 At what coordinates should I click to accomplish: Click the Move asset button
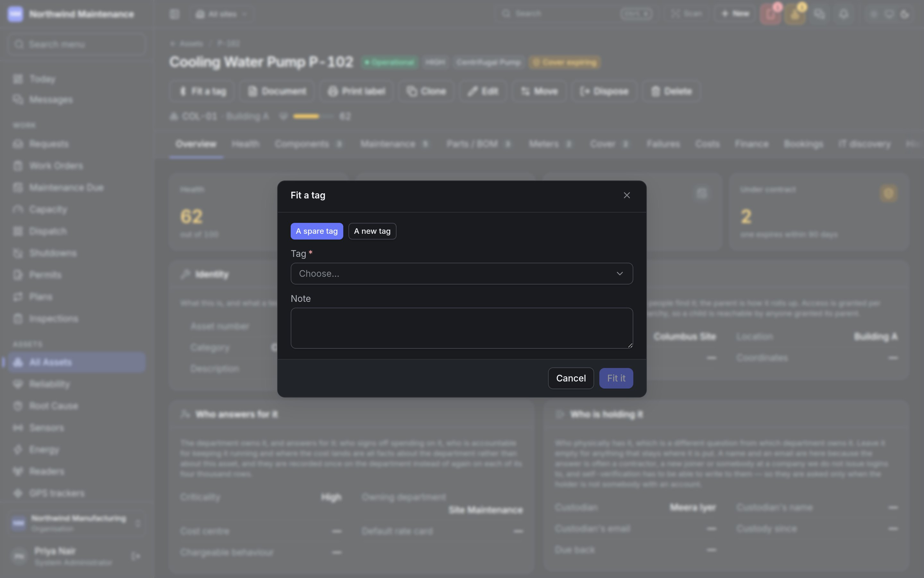[539, 92]
